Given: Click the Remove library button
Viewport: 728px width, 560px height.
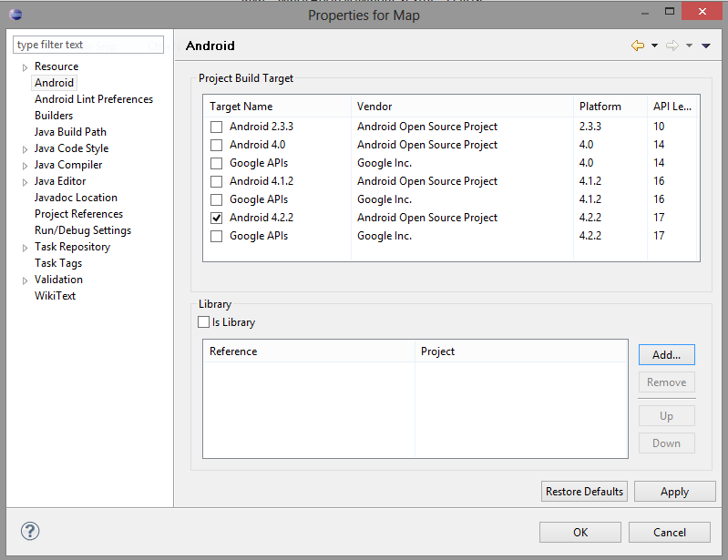Looking at the screenshot, I should [666, 382].
